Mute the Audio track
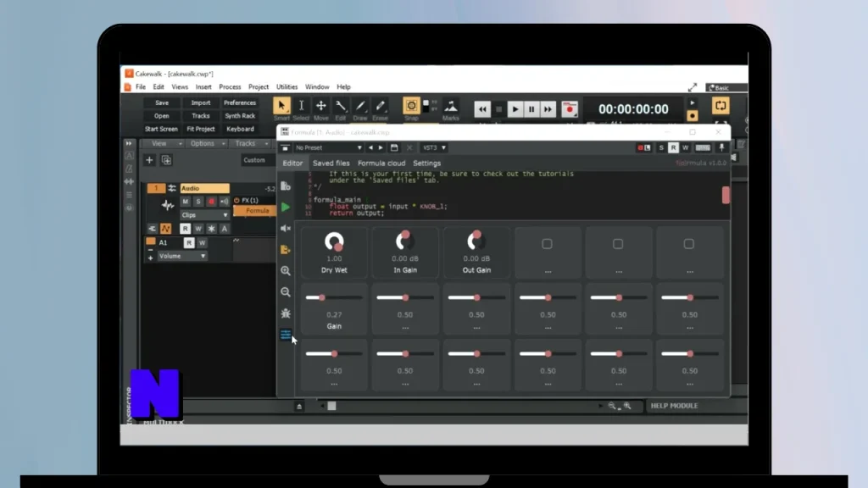Viewport: 868px width, 488px height. click(186, 202)
